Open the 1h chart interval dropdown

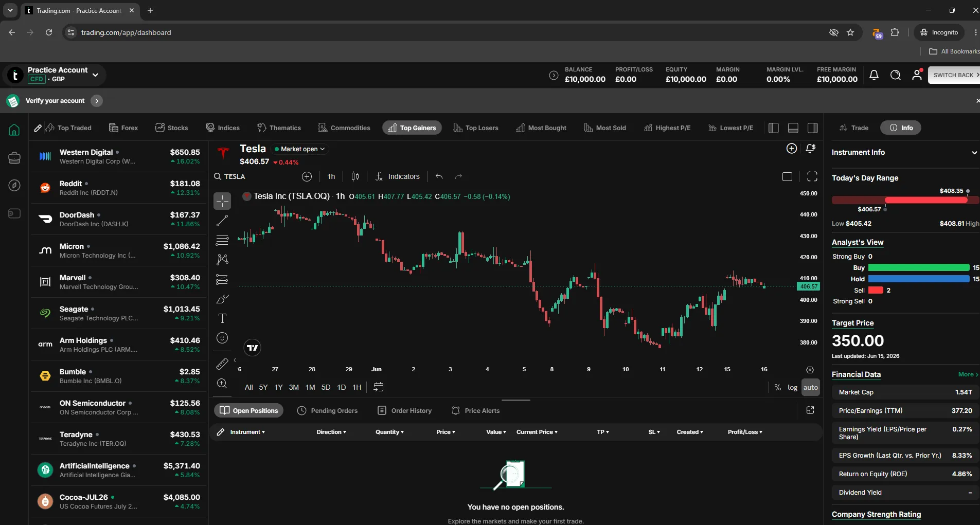pyautogui.click(x=331, y=176)
